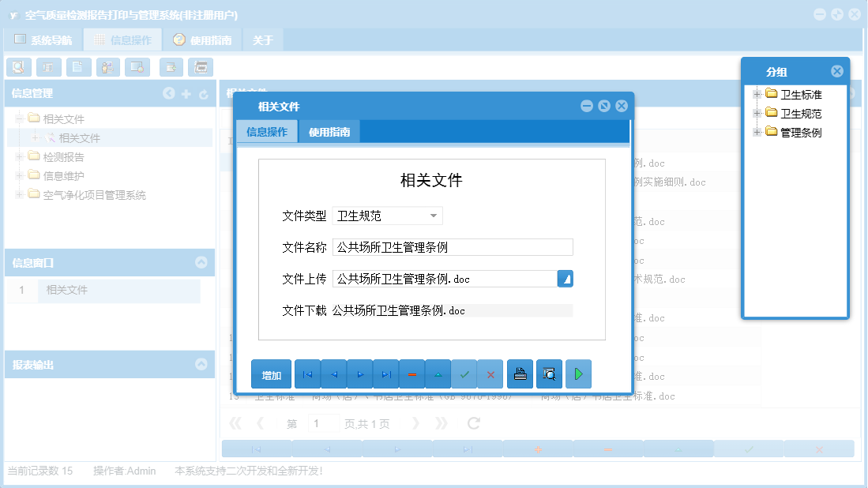
Task: Run the report with the green play icon
Action: (x=577, y=374)
